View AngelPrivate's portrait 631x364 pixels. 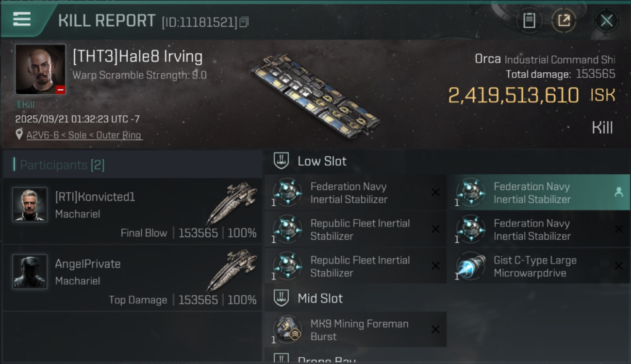tap(30, 272)
